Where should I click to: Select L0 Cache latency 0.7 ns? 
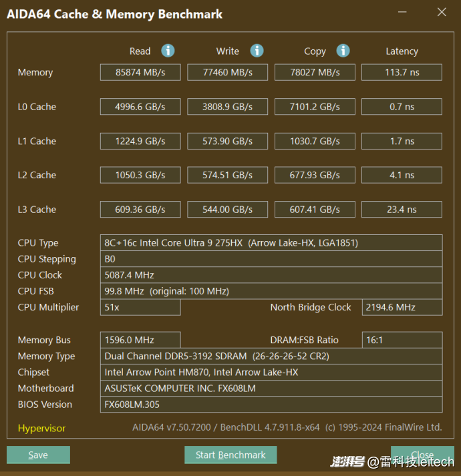(x=402, y=107)
